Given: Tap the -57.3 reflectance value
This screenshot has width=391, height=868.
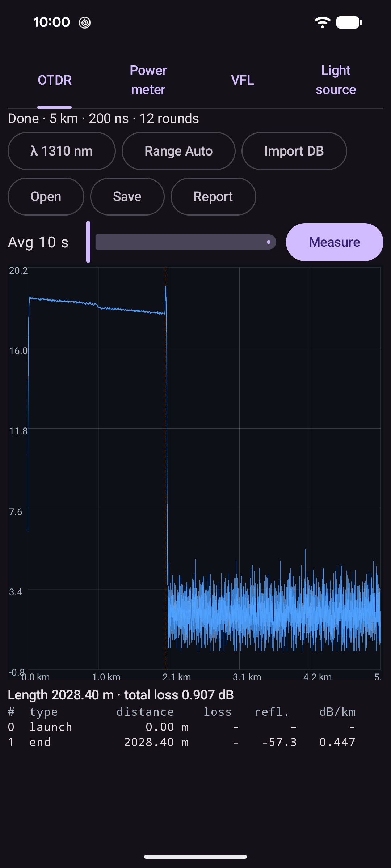Looking at the screenshot, I should click(x=279, y=742).
